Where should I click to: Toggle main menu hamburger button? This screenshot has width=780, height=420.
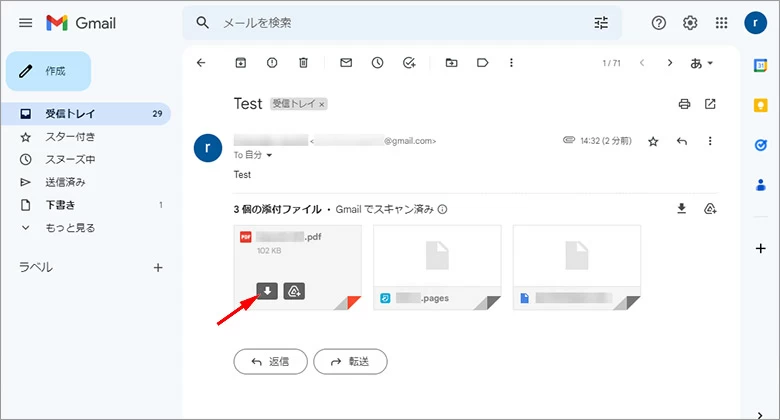[26, 23]
